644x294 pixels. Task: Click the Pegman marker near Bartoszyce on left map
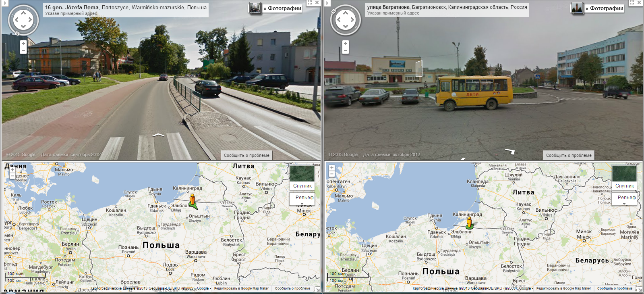pyautogui.click(x=193, y=200)
